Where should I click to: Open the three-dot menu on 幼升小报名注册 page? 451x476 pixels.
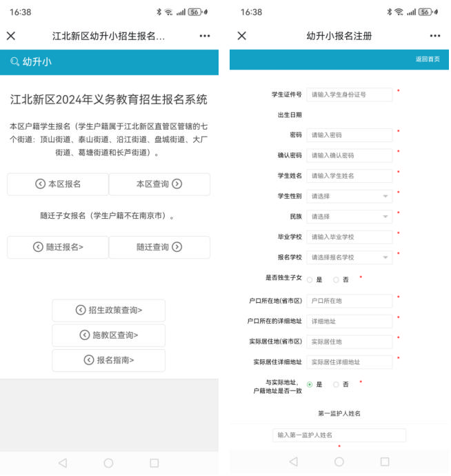[435, 36]
